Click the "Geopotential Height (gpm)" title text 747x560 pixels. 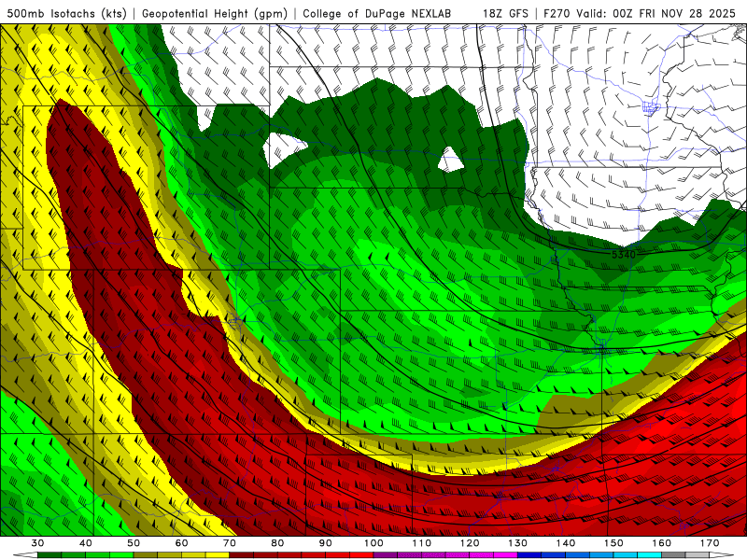point(215,14)
